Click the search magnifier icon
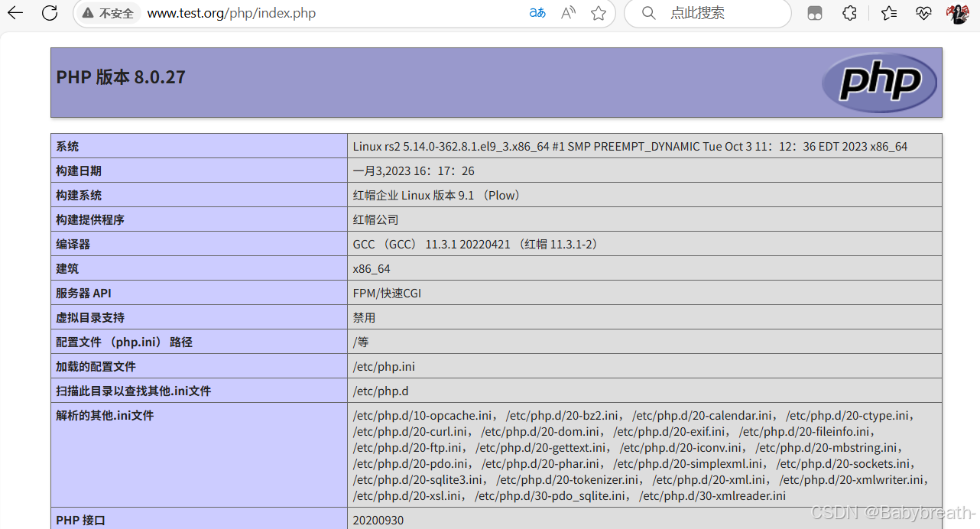980x529 pixels. (649, 13)
